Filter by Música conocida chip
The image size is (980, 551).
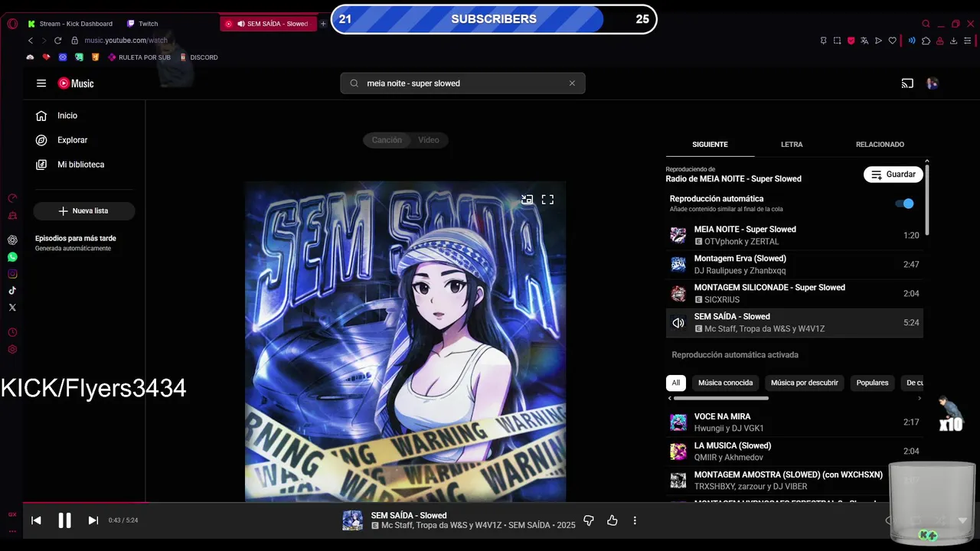coord(725,383)
